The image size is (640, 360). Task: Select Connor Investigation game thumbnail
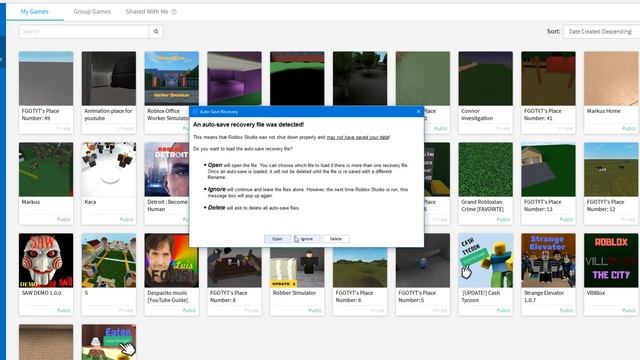click(x=486, y=78)
